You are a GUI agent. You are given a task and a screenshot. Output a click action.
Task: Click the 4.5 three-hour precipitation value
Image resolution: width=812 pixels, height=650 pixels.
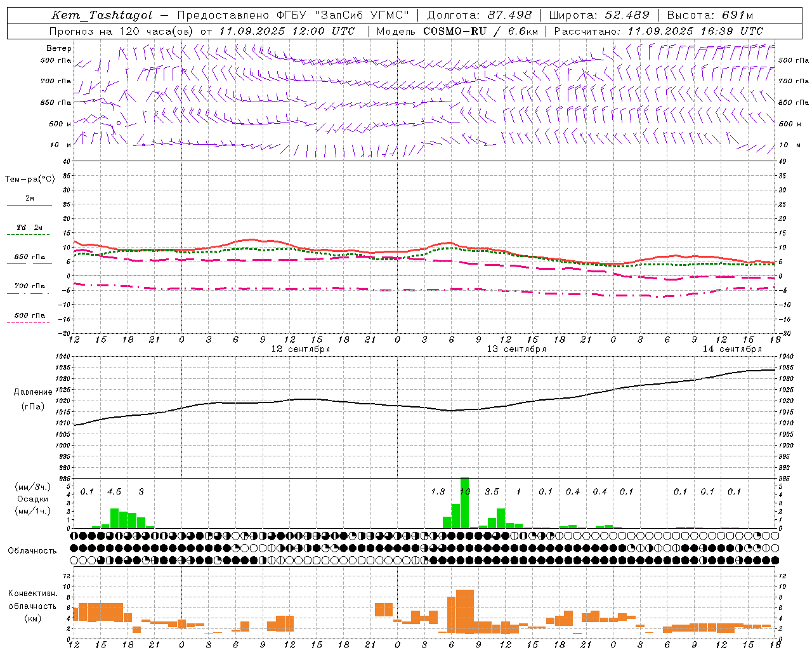114,492
